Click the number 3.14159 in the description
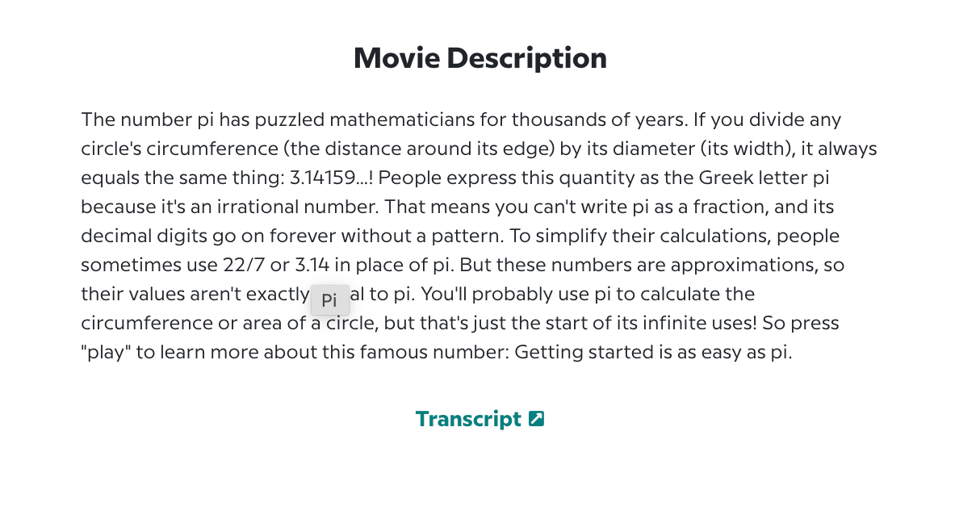 [x=321, y=178]
